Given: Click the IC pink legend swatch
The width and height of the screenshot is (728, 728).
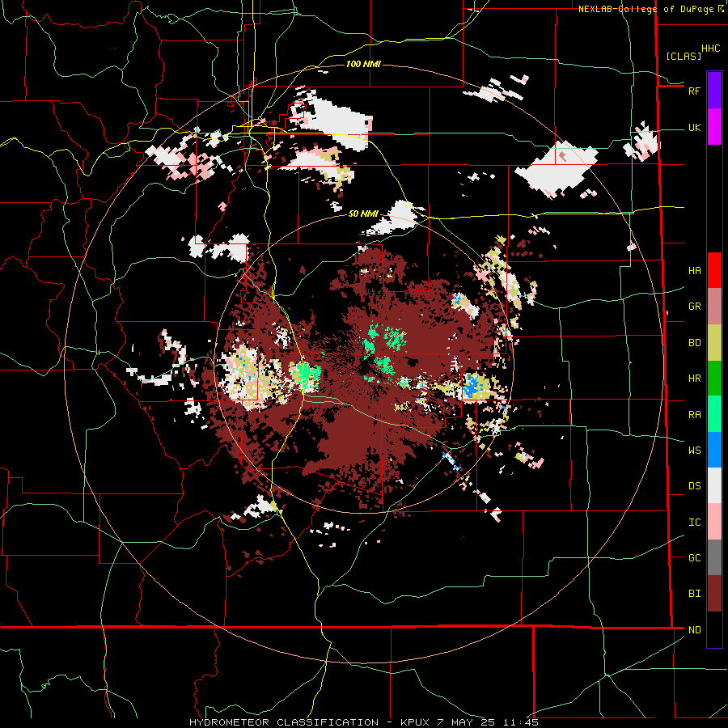Looking at the screenshot, I should click(x=714, y=522).
